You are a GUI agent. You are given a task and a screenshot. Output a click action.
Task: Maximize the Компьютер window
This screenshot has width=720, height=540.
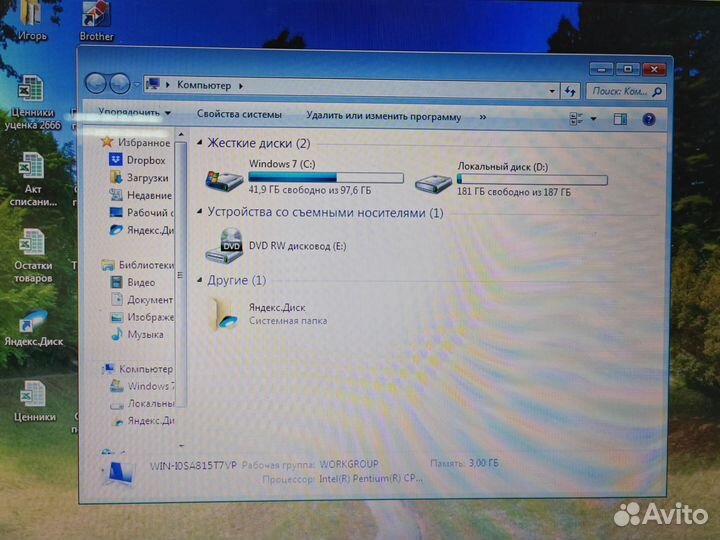[628, 69]
